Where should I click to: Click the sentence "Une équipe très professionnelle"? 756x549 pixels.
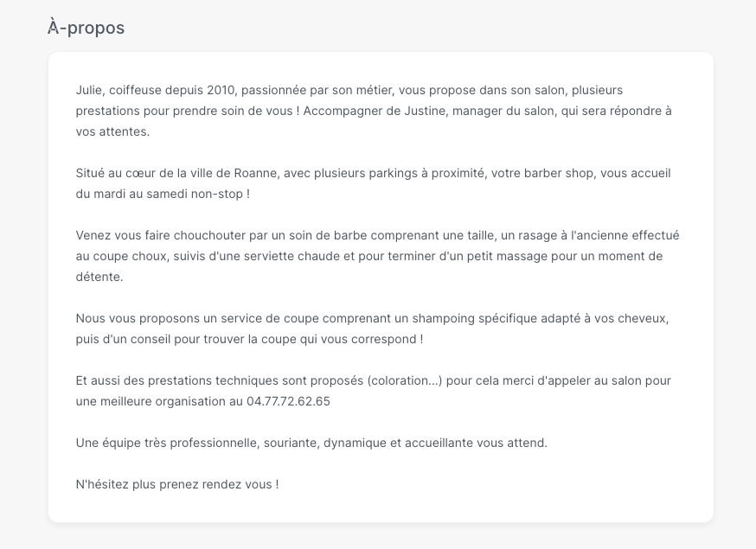(311, 443)
